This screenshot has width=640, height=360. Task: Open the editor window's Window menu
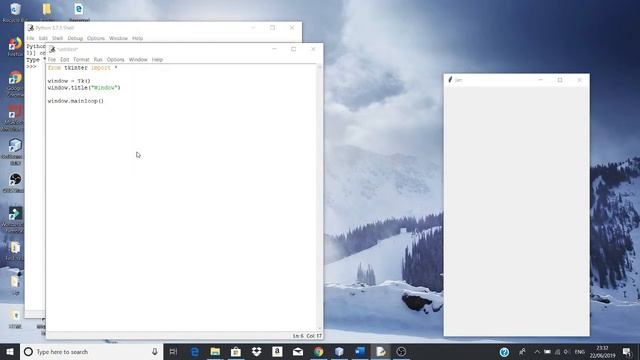pos(138,60)
